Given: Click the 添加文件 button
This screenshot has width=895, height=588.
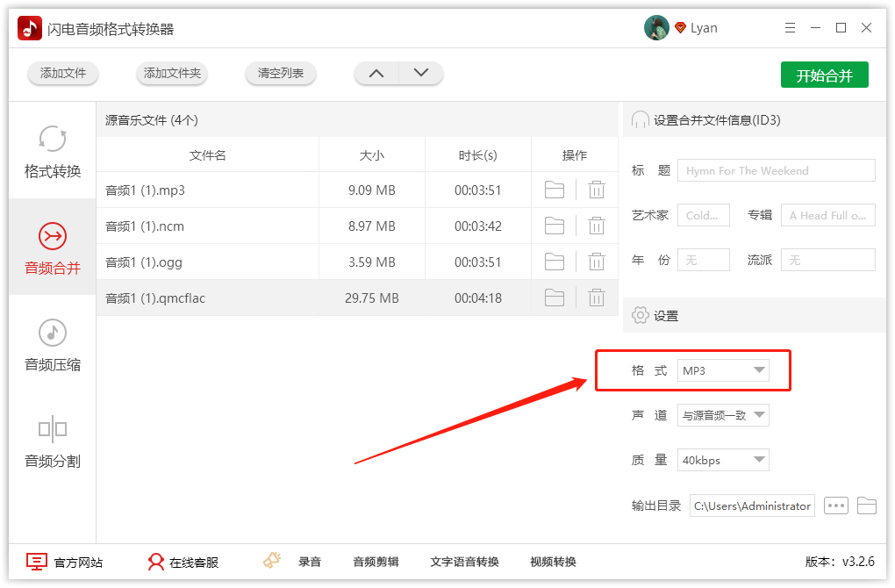Looking at the screenshot, I should pos(63,73).
